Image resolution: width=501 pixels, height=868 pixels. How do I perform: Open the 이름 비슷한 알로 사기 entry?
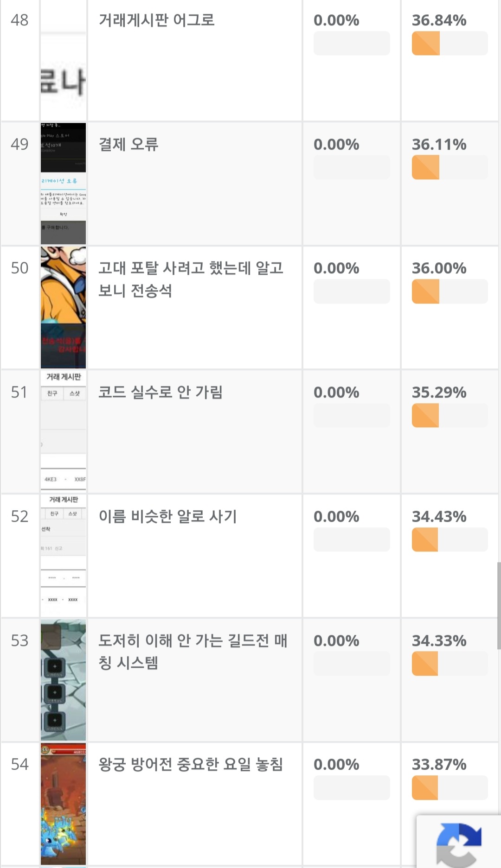click(x=168, y=516)
